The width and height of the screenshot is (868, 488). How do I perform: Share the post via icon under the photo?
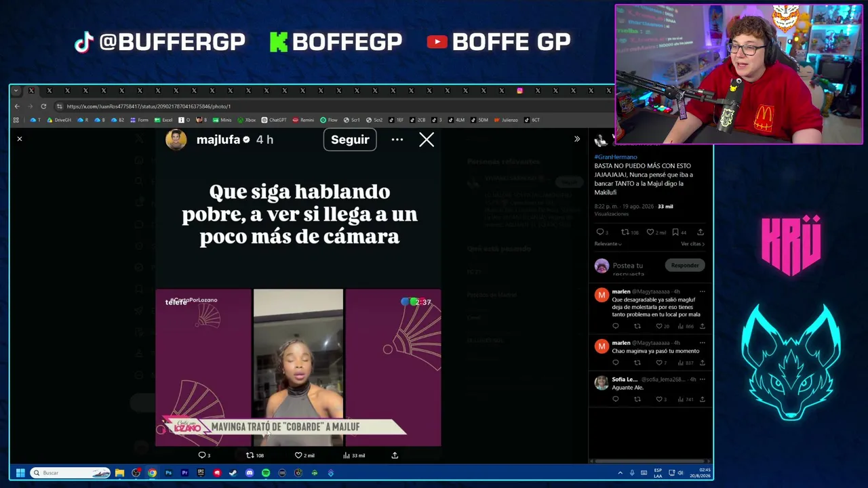pyautogui.click(x=395, y=455)
